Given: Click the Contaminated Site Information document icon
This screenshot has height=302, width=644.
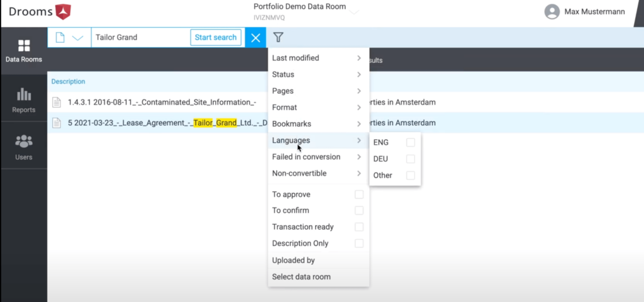Looking at the screenshot, I should (x=57, y=103).
